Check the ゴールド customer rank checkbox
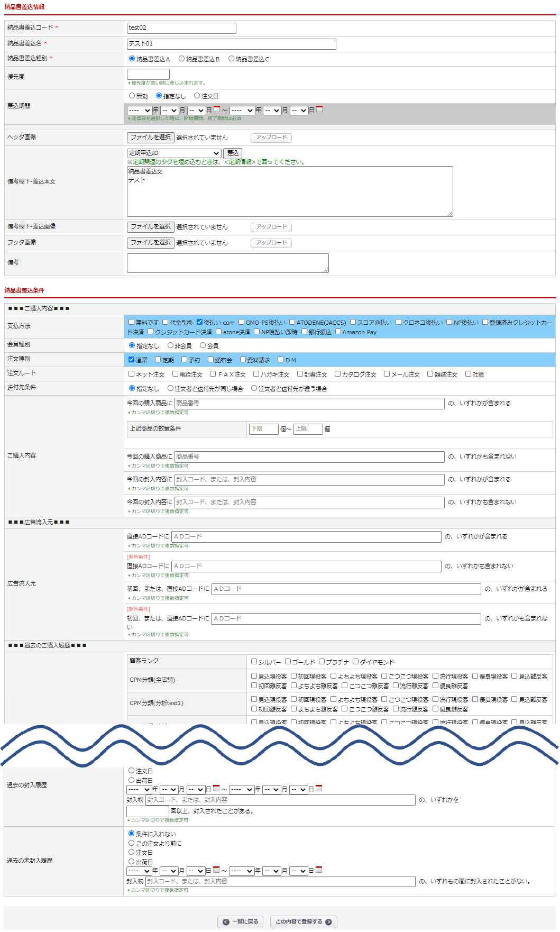Viewport: 560px width, 932px height. (288, 662)
